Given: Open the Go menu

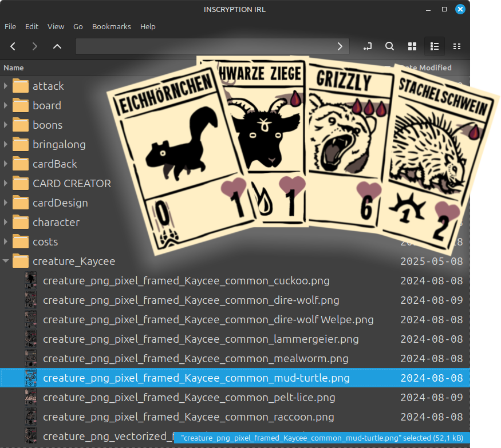Looking at the screenshot, I should (78, 26).
